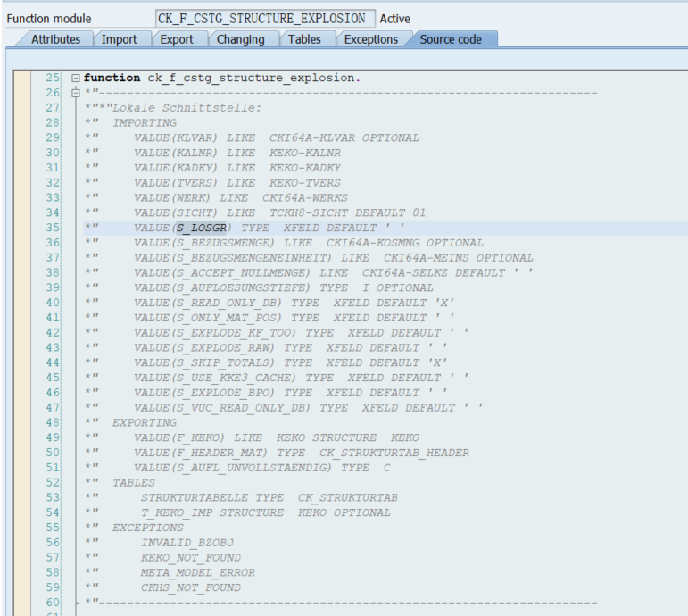Collapse the function block at line 25
This screenshot has height=616, width=688.
tap(76, 78)
